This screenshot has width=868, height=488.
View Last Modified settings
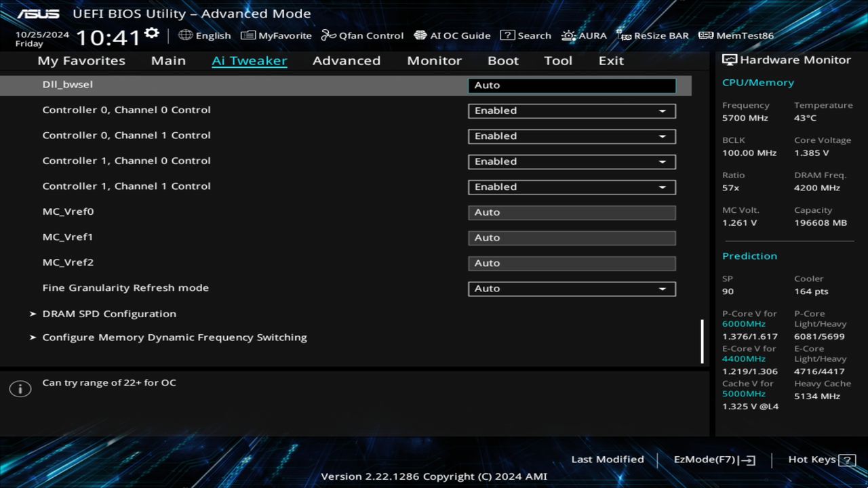[x=607, y=459]
